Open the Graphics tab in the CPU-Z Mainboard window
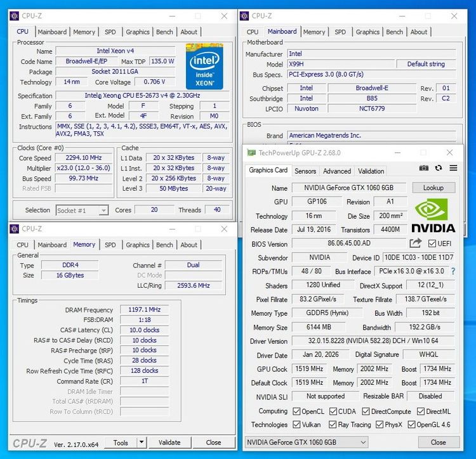 click(367, 32)
